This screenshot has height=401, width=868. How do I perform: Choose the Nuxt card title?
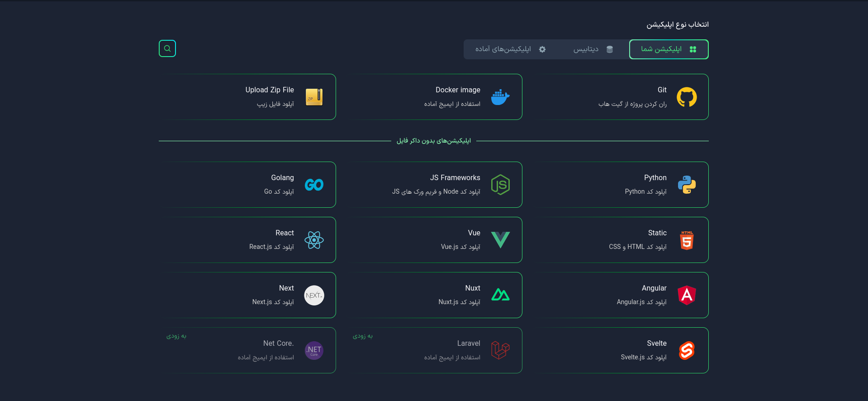click(x=473, y=288)
